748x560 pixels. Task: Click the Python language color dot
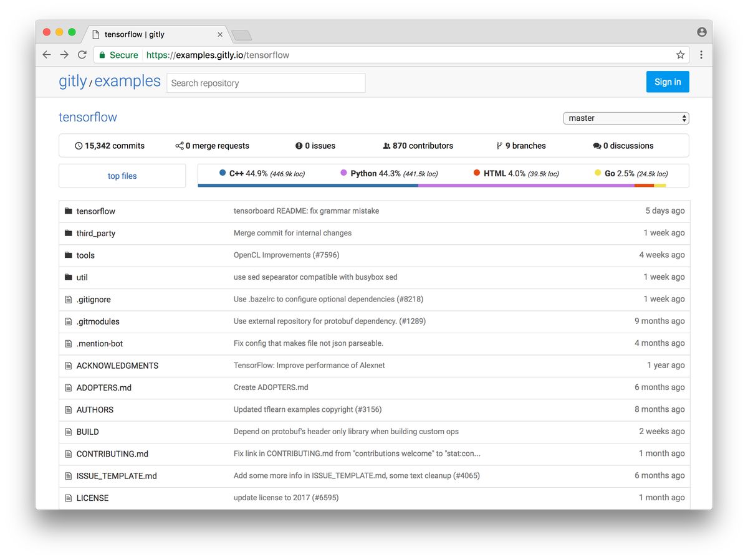pos(344,172)
